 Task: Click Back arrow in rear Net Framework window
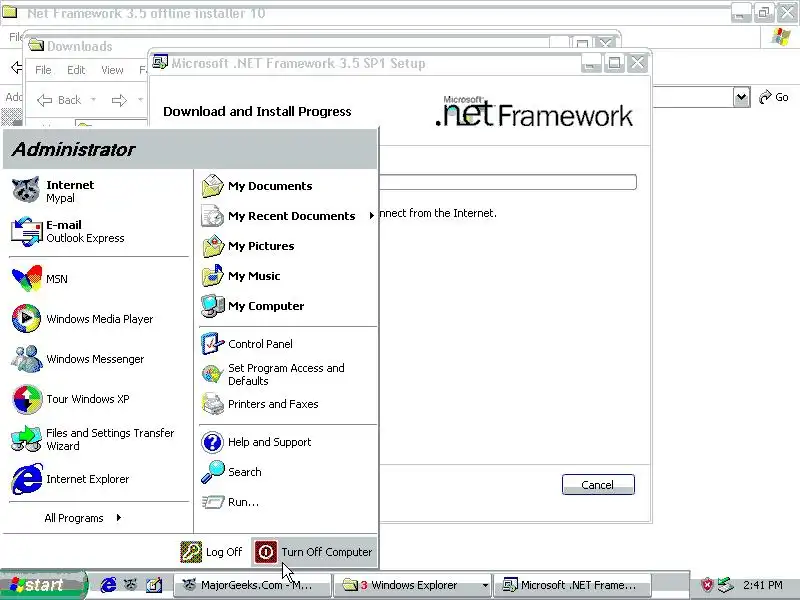coord(16,67)
